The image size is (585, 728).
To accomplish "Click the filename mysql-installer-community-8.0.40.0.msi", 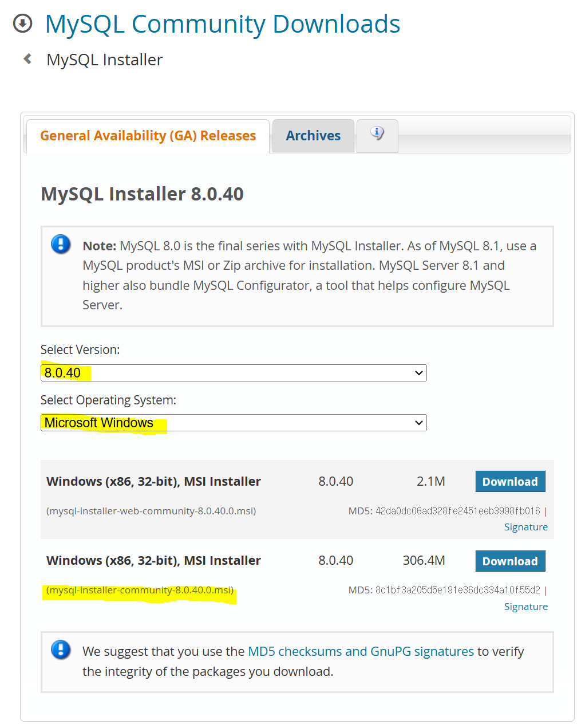I will (140, 590).
